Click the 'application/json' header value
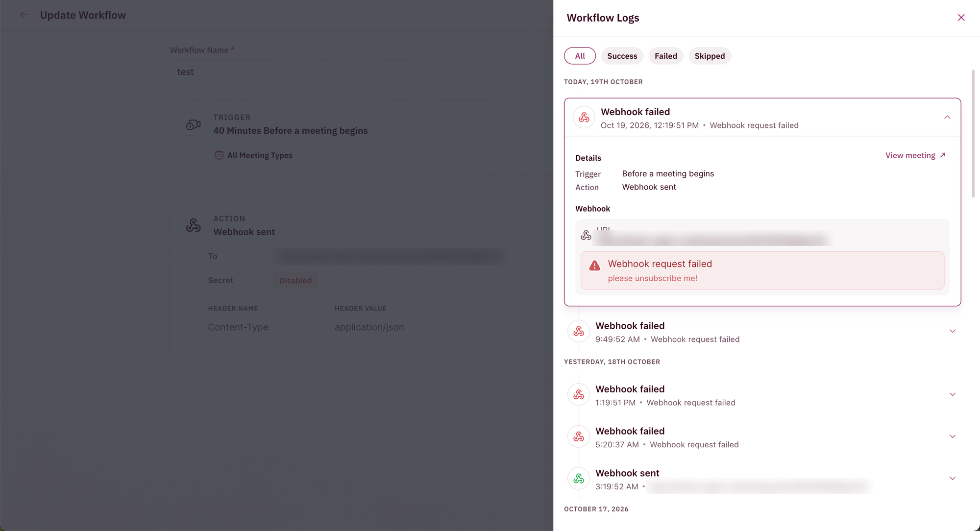Image resolution: width=980 pixels, height=531 pixels. (x=369, y=327)
